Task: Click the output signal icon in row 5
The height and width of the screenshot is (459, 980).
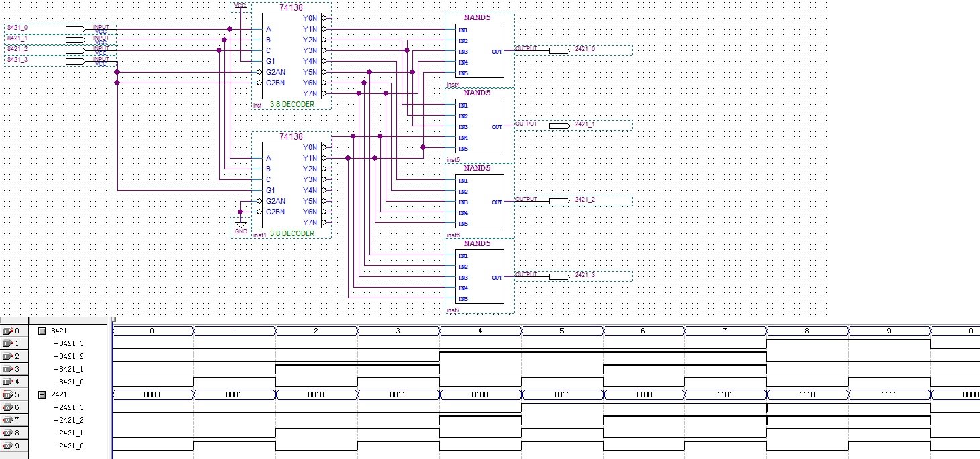Action: click(8, 394)
